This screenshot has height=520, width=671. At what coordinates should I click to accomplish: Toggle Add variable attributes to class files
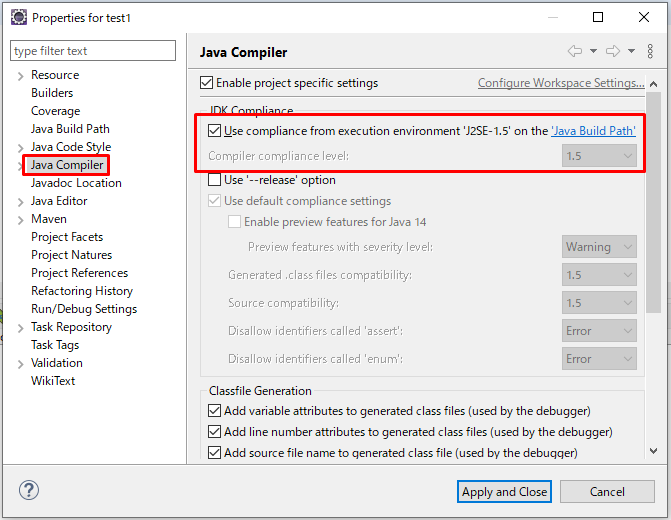point(214,410)
